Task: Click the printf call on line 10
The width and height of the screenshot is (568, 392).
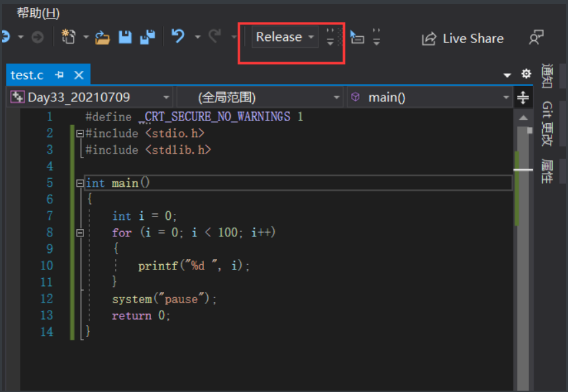Action: (x=194, y=266)
